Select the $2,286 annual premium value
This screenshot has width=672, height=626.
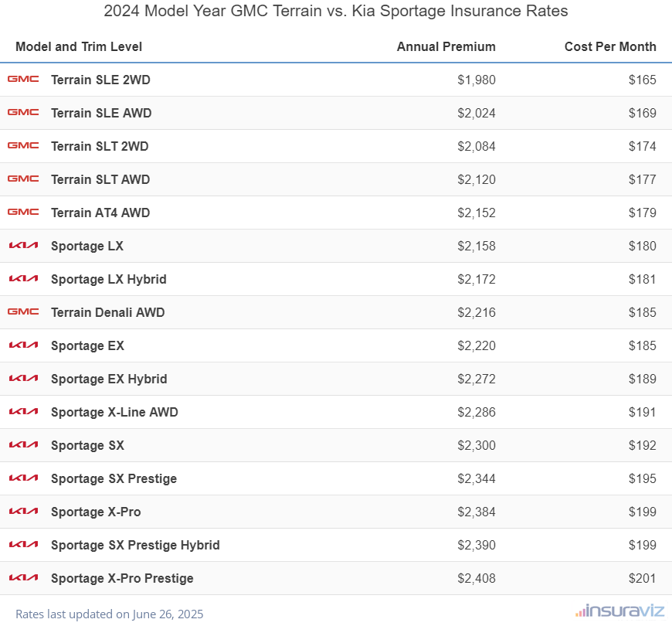pyautogui.click(x=477, y=412)
